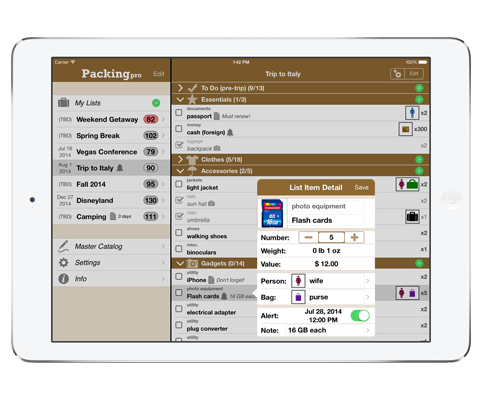Tap wife and purse icon on Flash cards row

point(407,293)
